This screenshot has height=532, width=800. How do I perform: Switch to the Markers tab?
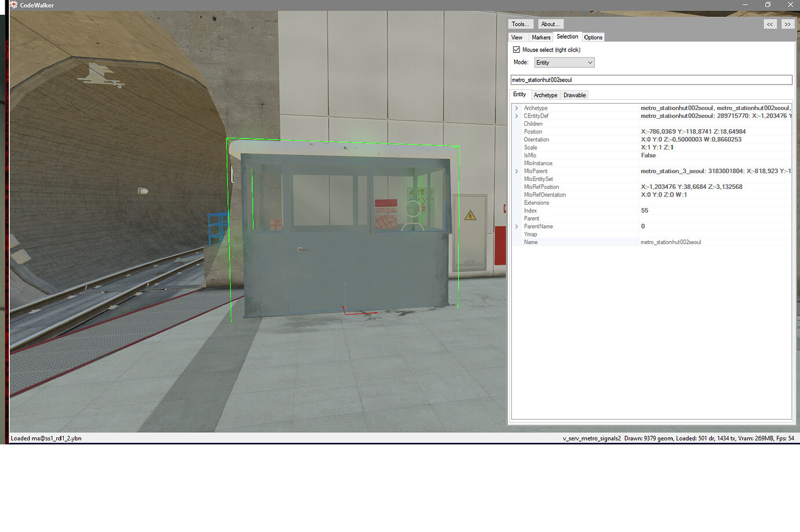click(x=541, y=37)
